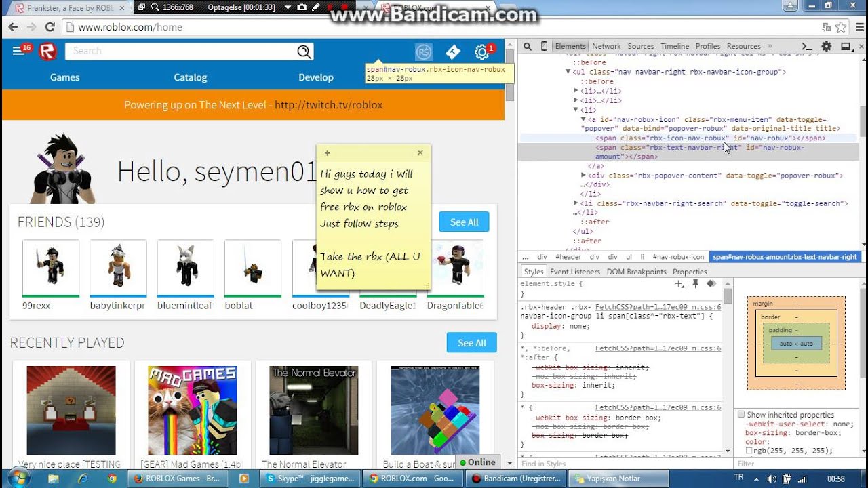
Task: Collapse the a#nav-robux-icon node
Action: 583,119
